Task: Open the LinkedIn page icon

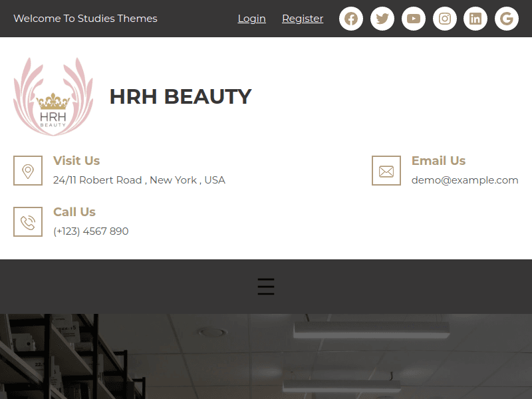Action: (475, 19)
